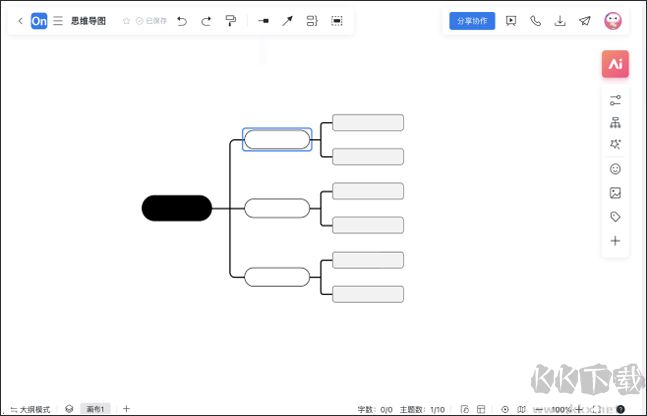This screenshot has width=647, height=416.
Task: Select the format painter tool
Action: 231,20
